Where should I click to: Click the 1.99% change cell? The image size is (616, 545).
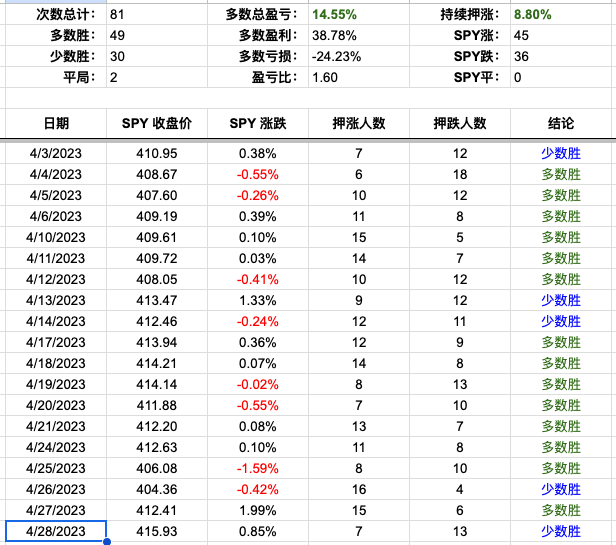[258, 510]
